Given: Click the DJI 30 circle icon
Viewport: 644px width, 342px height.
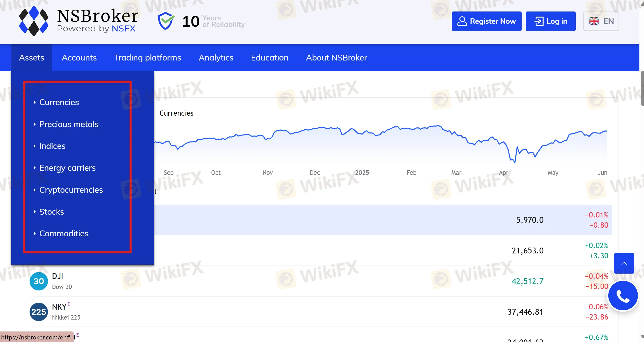Looking at the screenshot, I should pos(39,281).
